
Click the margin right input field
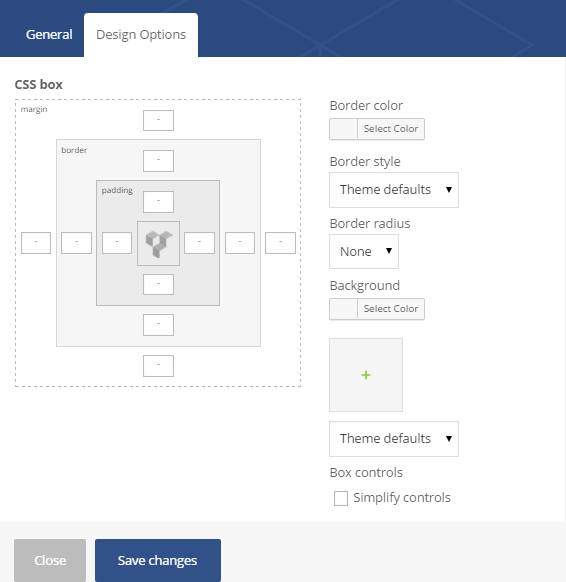coord(280,243)
